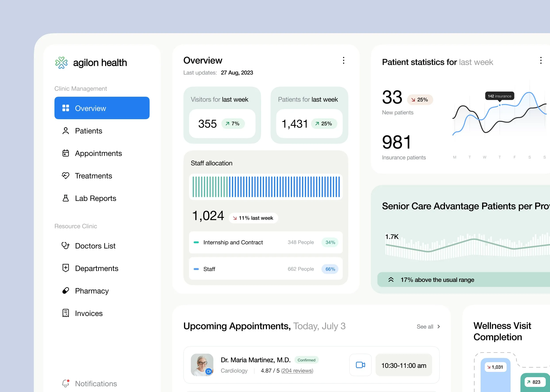Click the Pharmacy pill icon
Screen dimensions: 550x392
coord(66,290)
